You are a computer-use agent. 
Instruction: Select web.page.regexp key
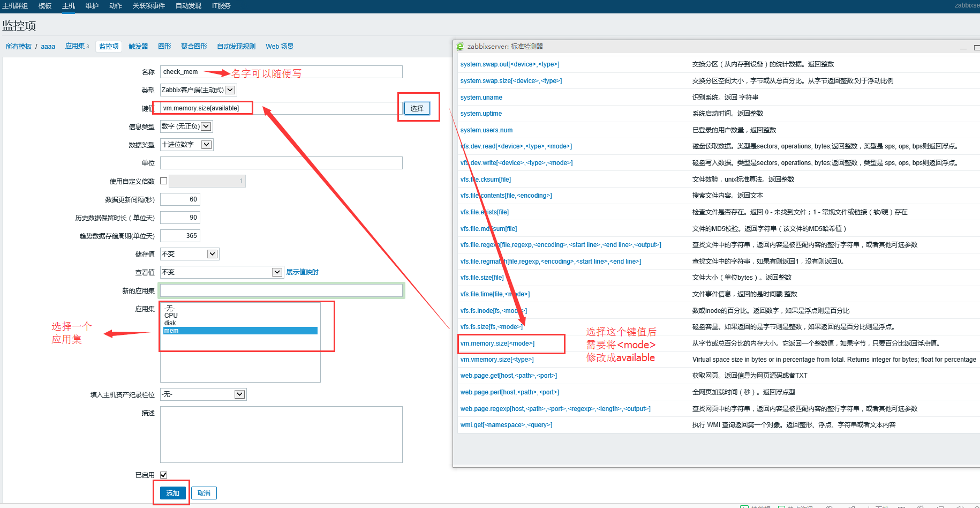[x=555, y=409]
